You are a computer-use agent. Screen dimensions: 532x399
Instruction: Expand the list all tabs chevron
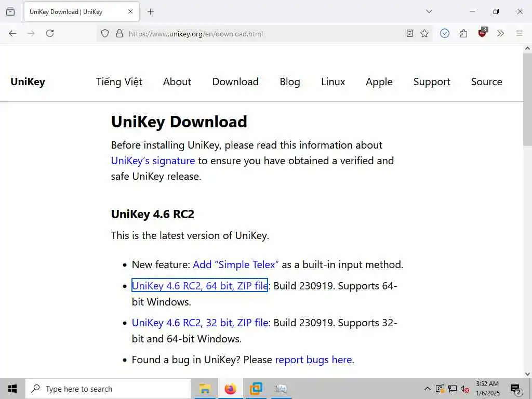(x=429, y=11)
